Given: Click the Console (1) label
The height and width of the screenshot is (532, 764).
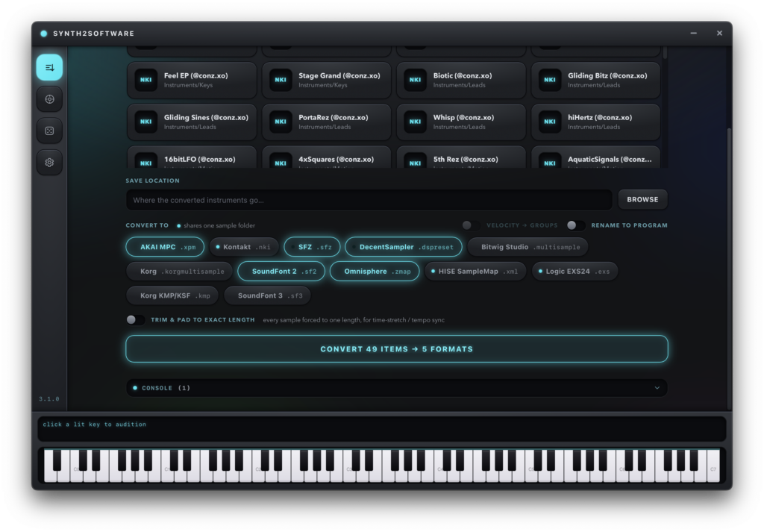Looking at the screenshot, I should point(166,388).
